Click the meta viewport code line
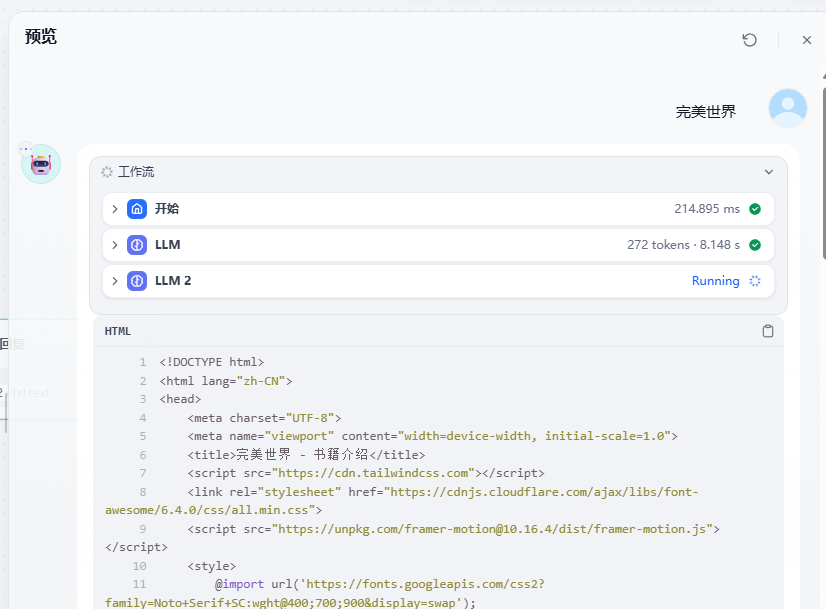826x609 pixels. pyautogui.click(x=432, y=436)
